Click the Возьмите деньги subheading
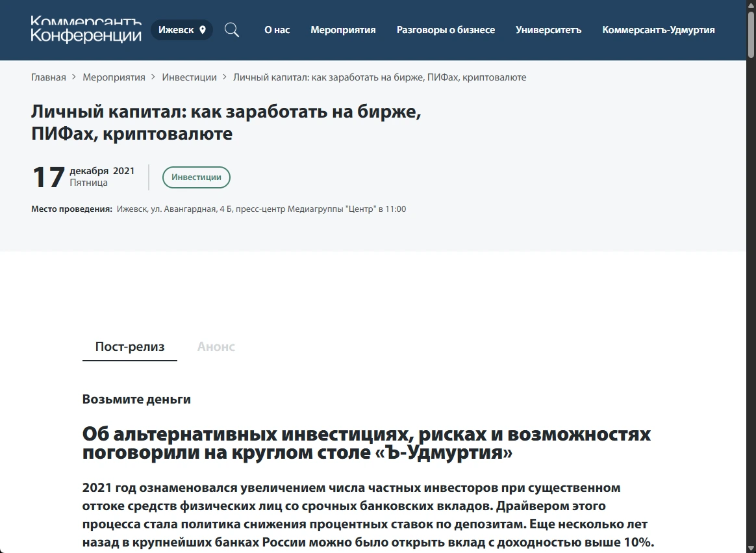The image size is (756, 553). (136, 399)
